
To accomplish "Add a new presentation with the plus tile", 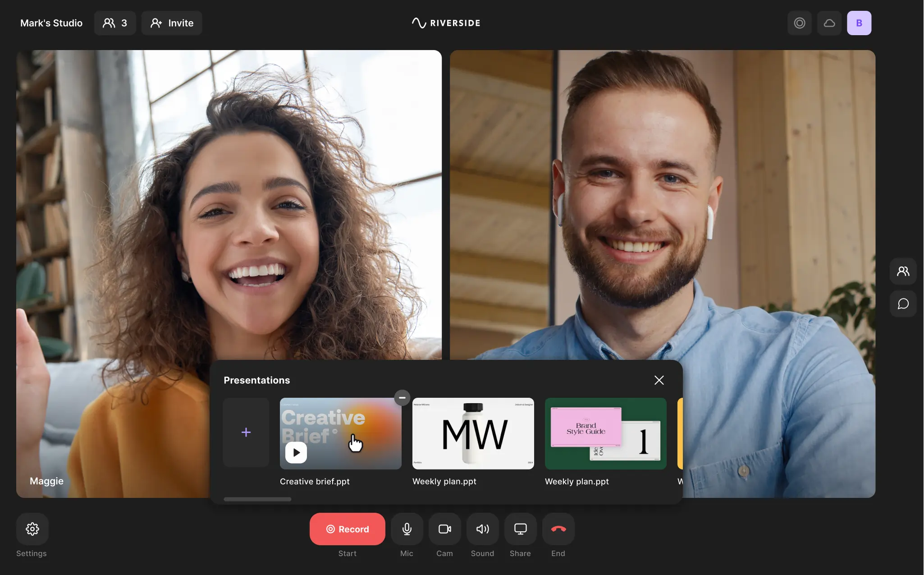I will tap(246, 432).
